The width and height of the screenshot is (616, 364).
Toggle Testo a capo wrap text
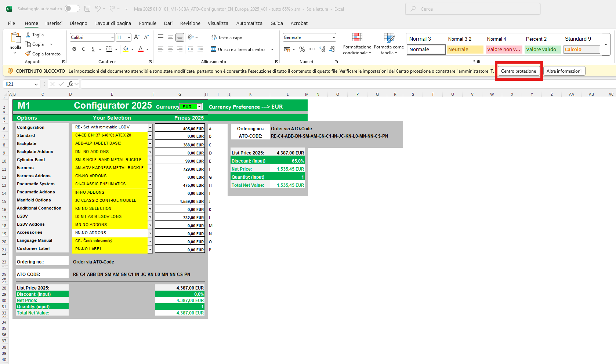(227, 38)
